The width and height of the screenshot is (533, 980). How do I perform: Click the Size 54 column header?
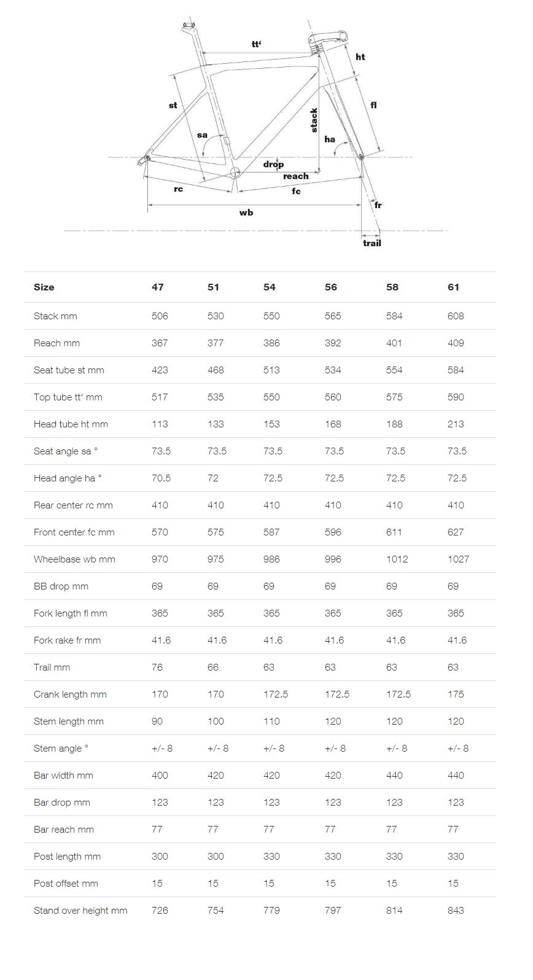269,287
